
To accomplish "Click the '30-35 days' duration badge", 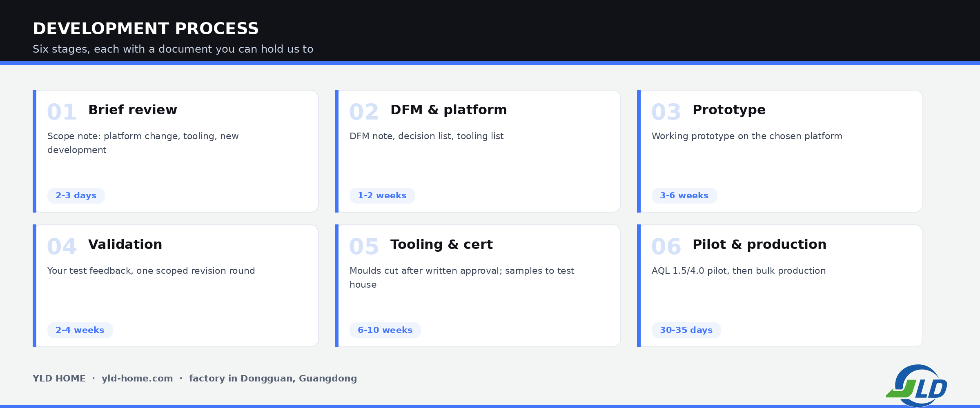I will click(x=686, y=330).
